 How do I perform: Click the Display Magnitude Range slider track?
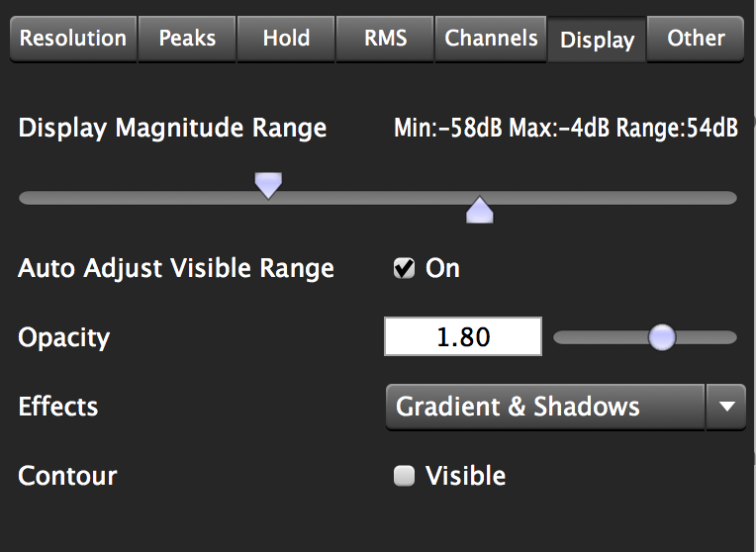(x=378, y=198)
